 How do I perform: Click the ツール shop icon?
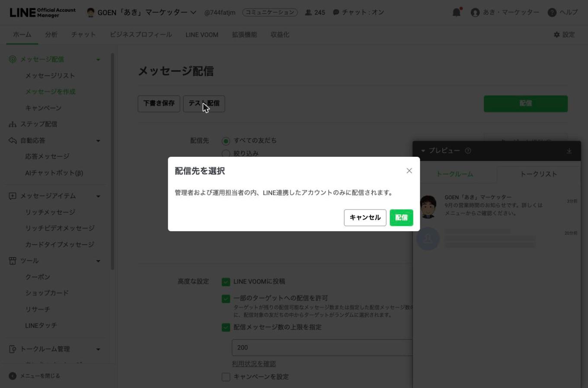(x=13, y=261)
